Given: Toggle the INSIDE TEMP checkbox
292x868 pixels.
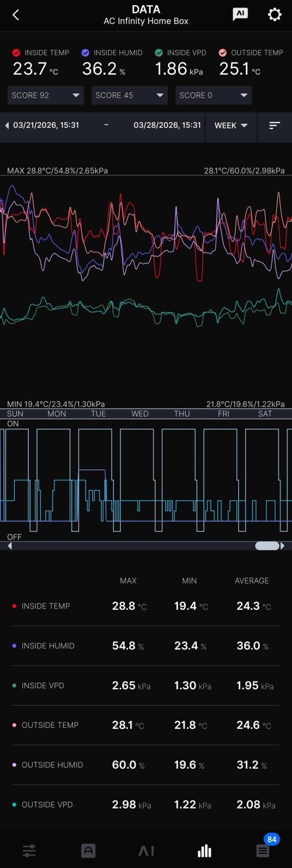Looking at the screenshot, I should [16, 53].
